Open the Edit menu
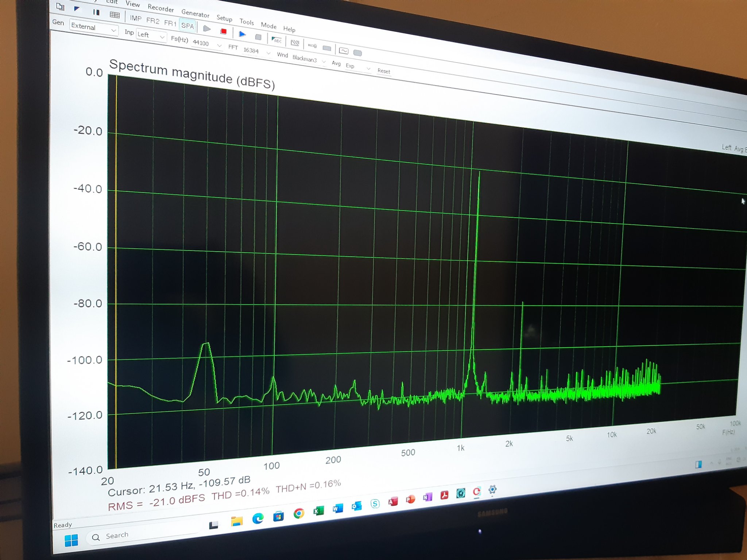The width and height of the screenshot is (747, 560). (112, 2)
